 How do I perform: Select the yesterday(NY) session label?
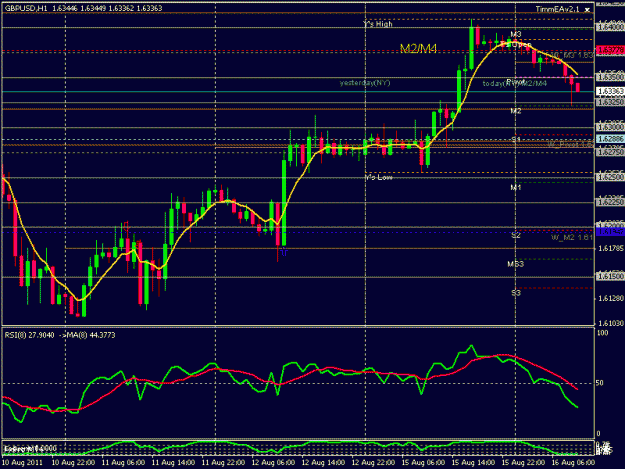tap(365, 83)
